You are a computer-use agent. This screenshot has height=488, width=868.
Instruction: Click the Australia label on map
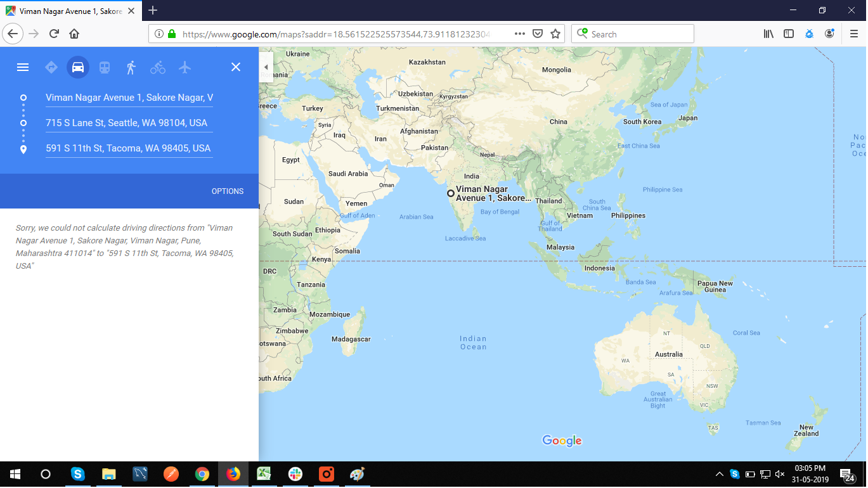(x=669, y=354)
